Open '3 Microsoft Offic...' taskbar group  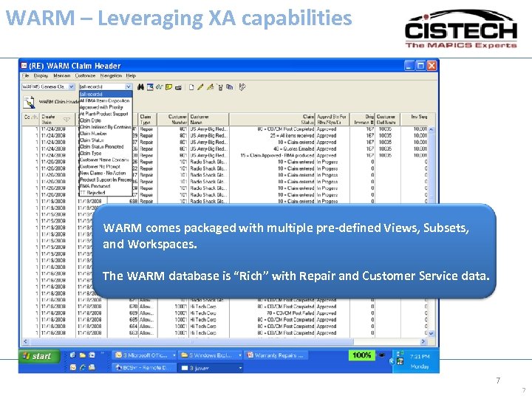[x=145, y=355]
